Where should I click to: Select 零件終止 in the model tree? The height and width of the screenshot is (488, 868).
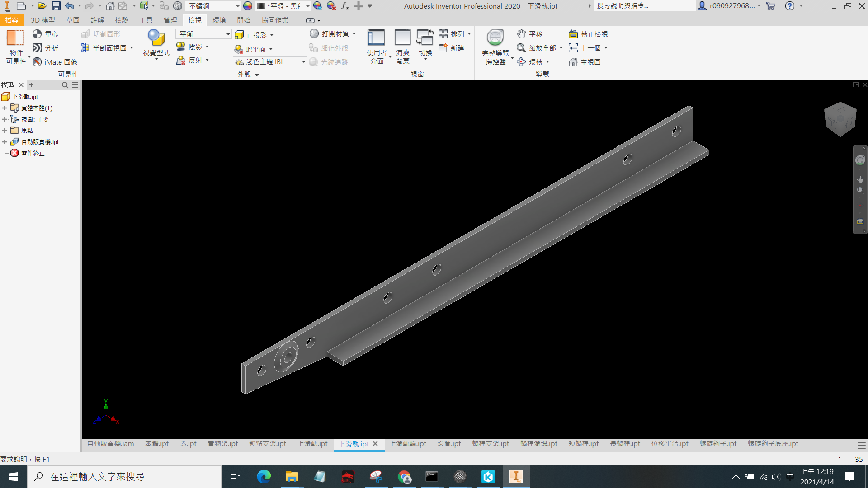coord(33,153)
